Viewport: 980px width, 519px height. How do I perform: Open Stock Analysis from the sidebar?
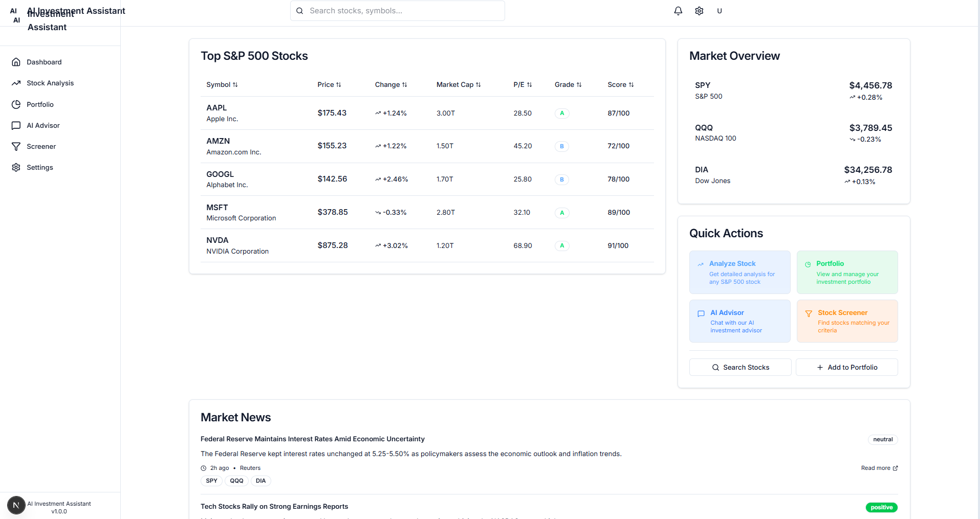click(x=50, y=83)
